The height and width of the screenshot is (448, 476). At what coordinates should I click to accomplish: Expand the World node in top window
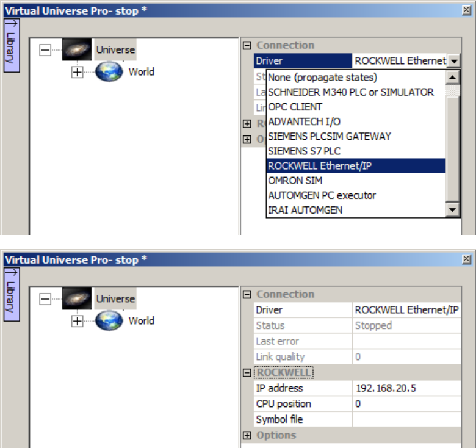77,72
